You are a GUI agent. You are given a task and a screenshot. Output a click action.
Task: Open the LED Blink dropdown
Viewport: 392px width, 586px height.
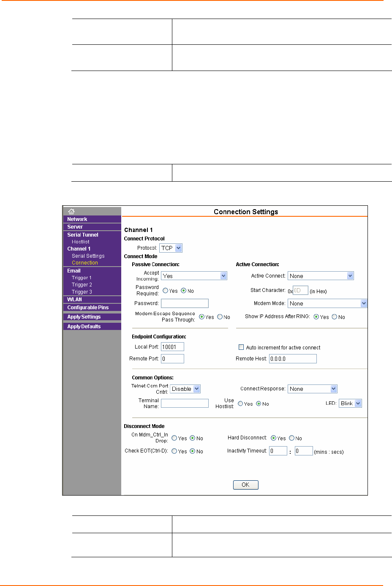click(351, 403)
